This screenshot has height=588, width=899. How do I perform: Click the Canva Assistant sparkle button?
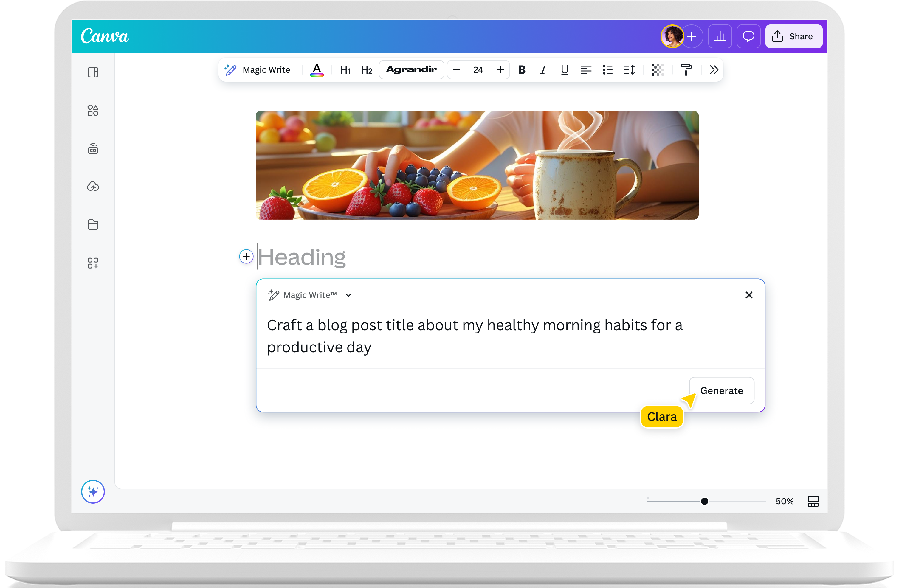[93, 491]
